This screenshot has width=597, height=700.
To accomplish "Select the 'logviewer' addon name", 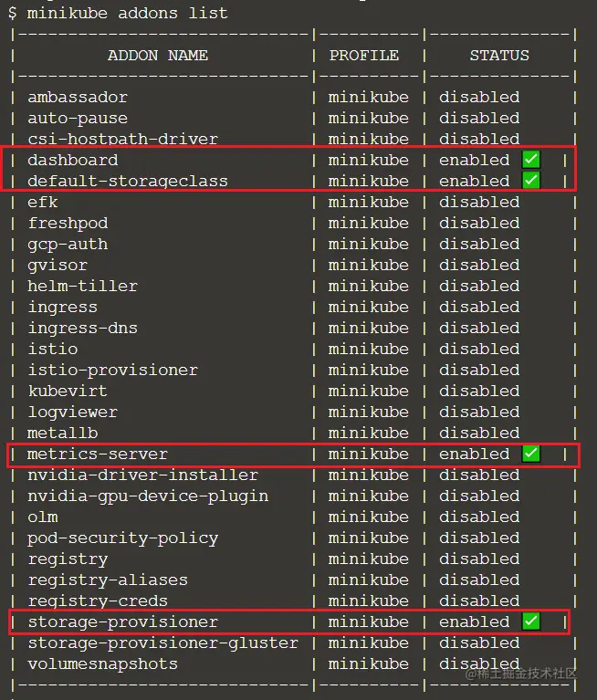I will point(73,412).
